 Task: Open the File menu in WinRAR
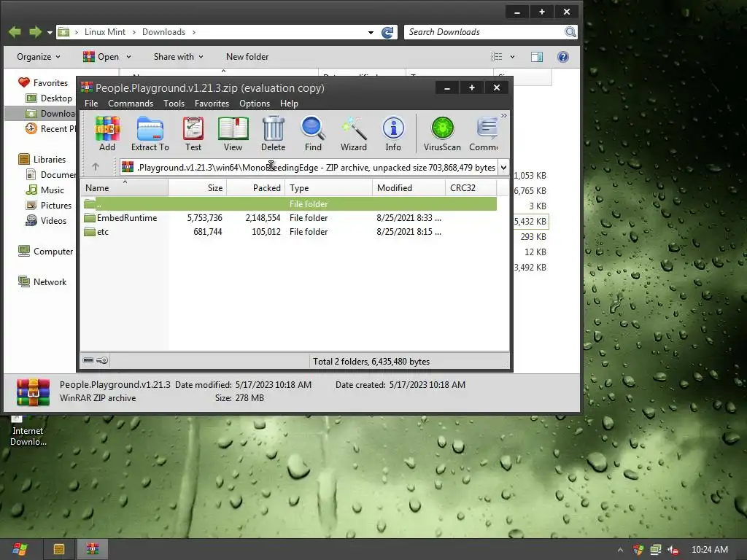[91, 104]
